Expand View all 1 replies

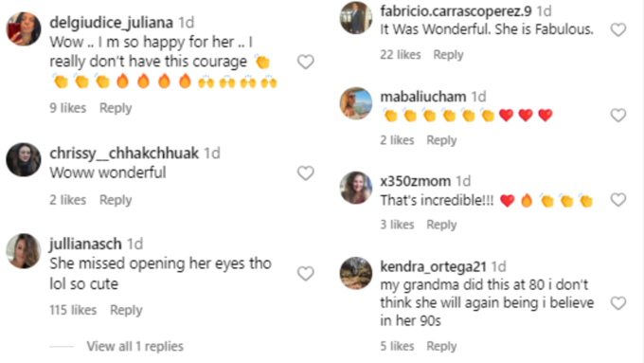coord(134,347)
